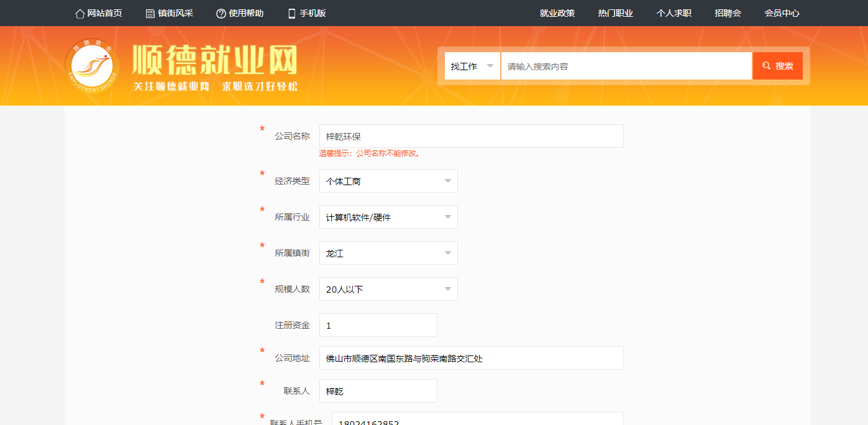Image resolution: width=868 pixels, height=425 pixels.
Task: Expand the 所属行业 dropdown
Action: pos(388,217)
